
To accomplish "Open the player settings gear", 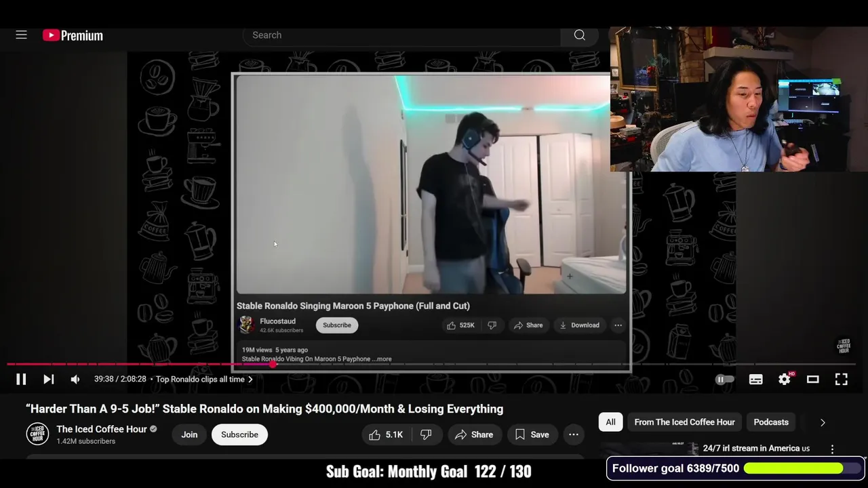I will (785, 380).
